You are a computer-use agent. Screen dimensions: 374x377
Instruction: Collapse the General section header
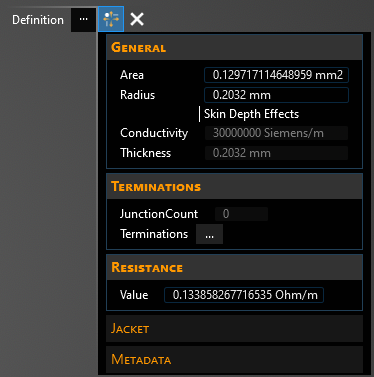tap(234, 47)
